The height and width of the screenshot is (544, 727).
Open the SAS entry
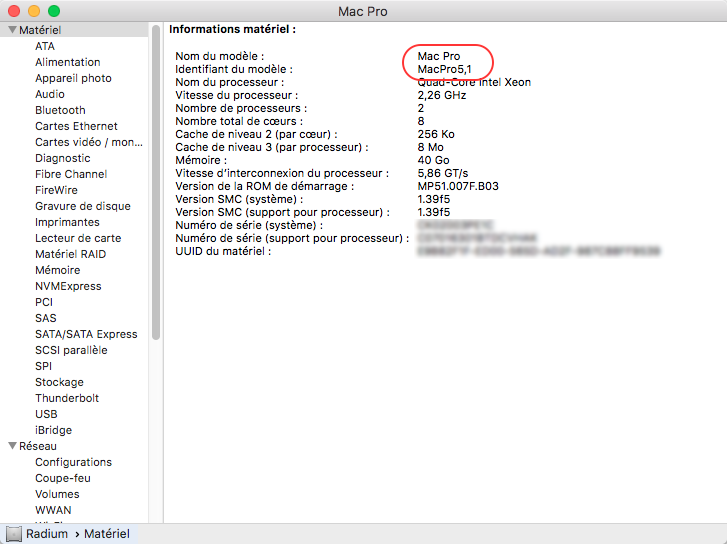[x=45, y=318]
